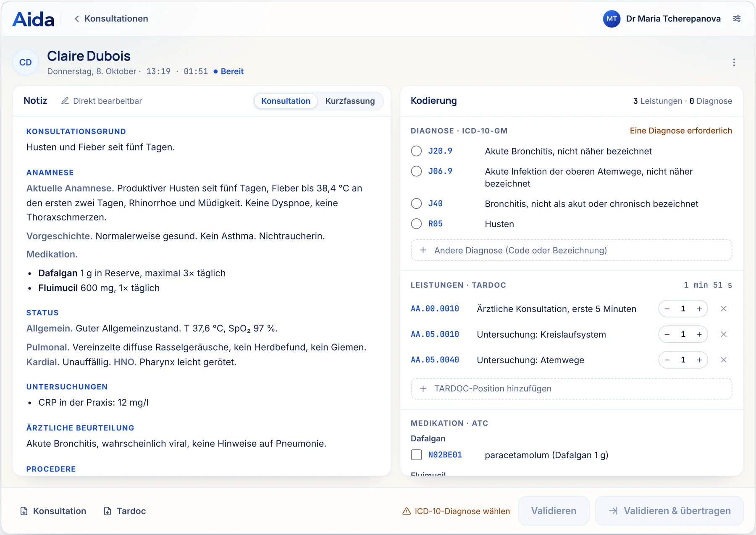
Task: Remove Untersuchung: Atemwege row
Action: click(724, 360)
